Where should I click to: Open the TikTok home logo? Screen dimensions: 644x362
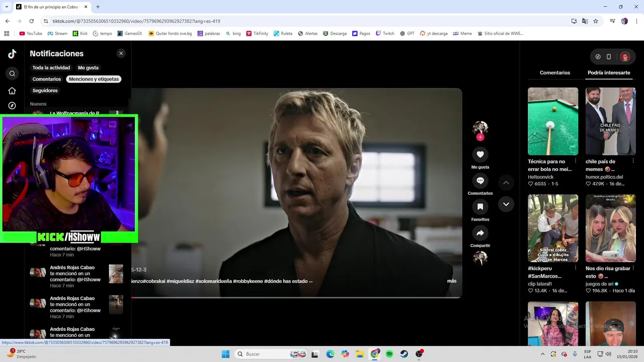[x=12, y=54]
